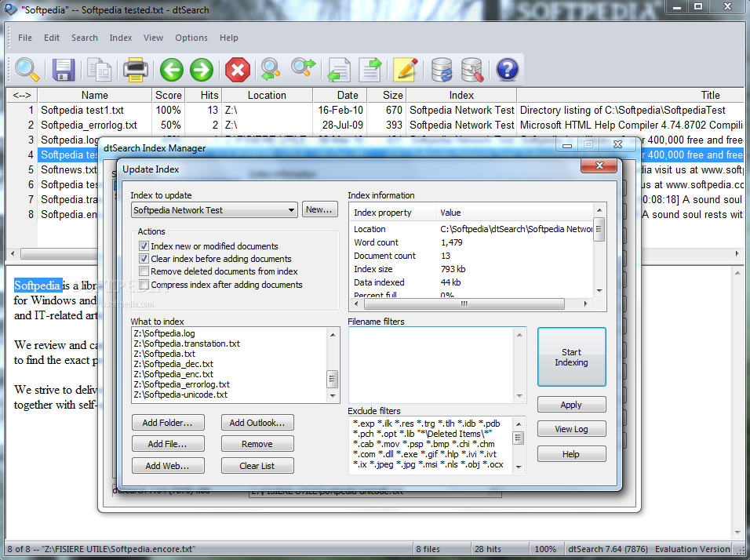The height and width of the screenshot is (560, 750).
Task: Click the yellow note pencil toolbar icon
Action: (405, 70)
